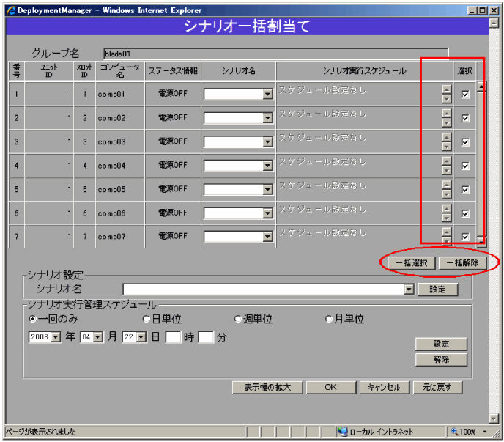Uncheck the selection checkbox for comp05
This screenshot has width=504, height=442.
464,189
